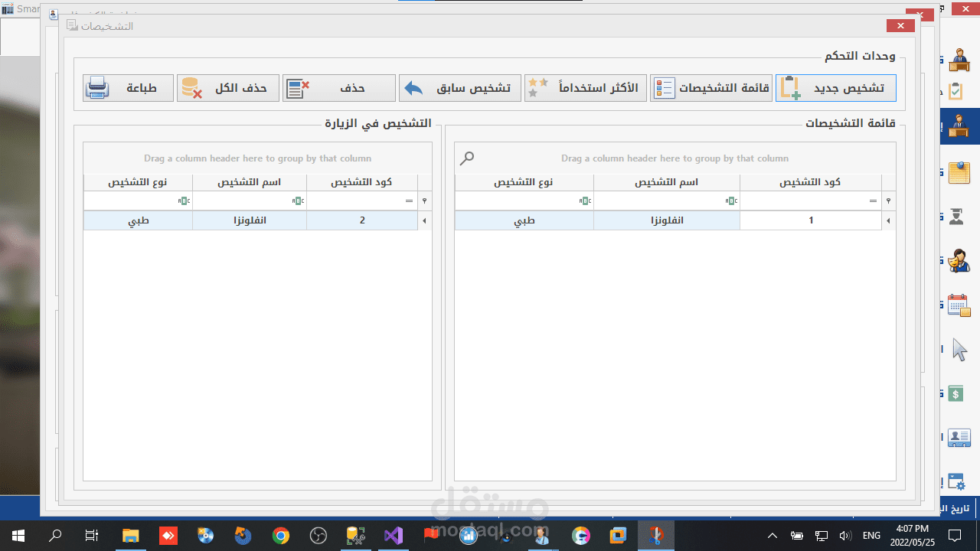Select طبي type cell in visit diagnosis grid
The height and width of the screenshot is (551, 980).
(138, 220)
